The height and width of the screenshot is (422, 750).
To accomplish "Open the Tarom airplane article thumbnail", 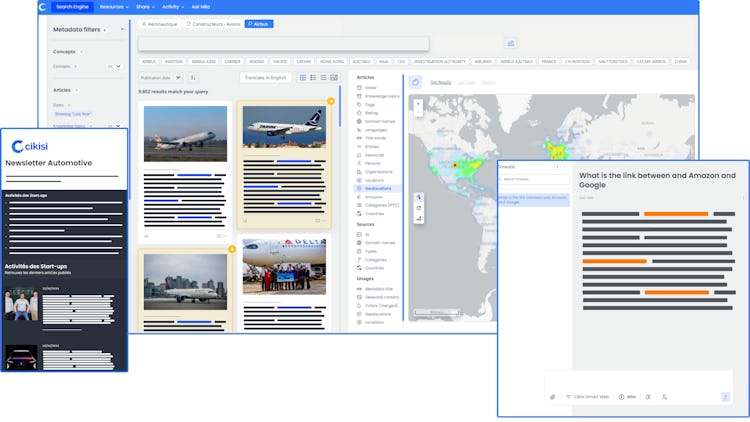I will [284, 127].
